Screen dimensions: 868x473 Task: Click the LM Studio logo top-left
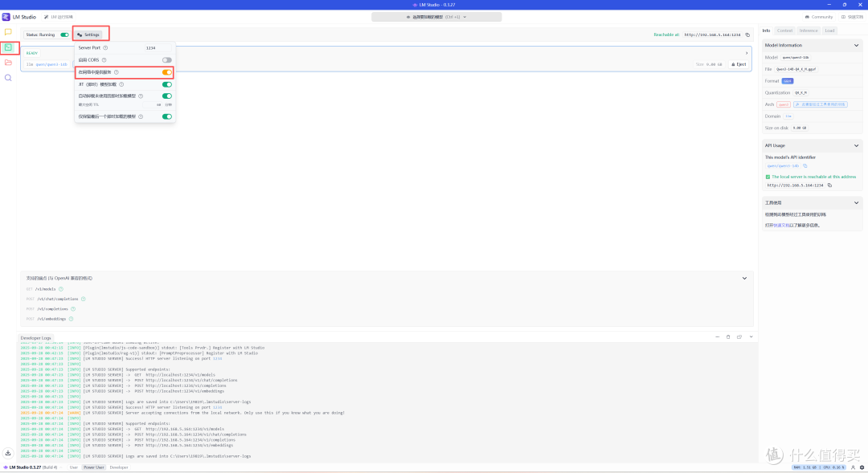tap(6, 17)
